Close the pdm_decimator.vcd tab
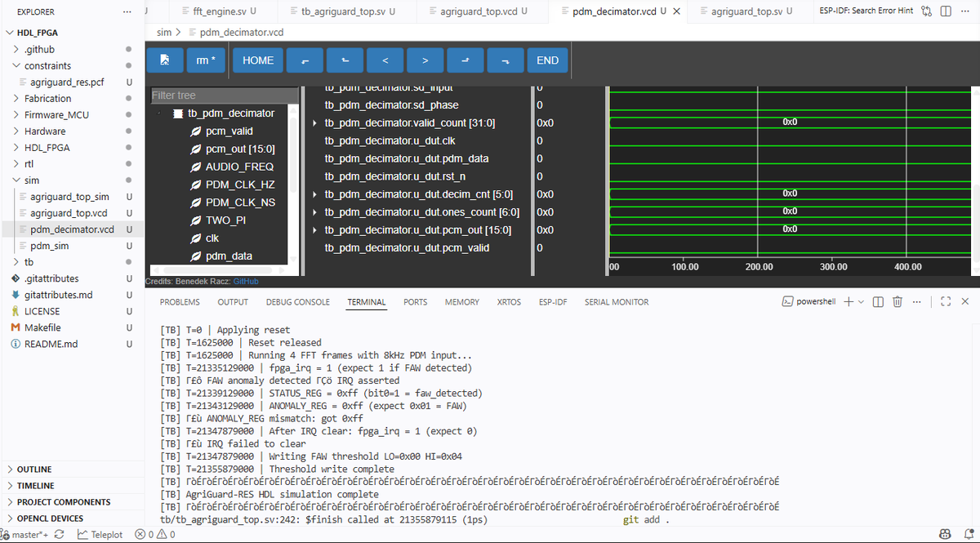 click(x=676, y=11)
